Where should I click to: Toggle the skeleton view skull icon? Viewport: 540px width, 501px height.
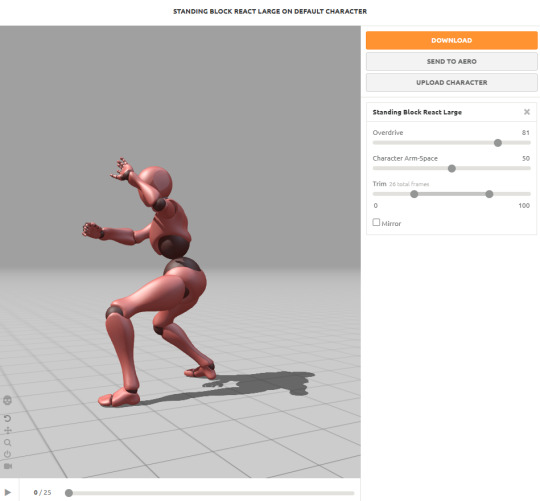[8, 400]
